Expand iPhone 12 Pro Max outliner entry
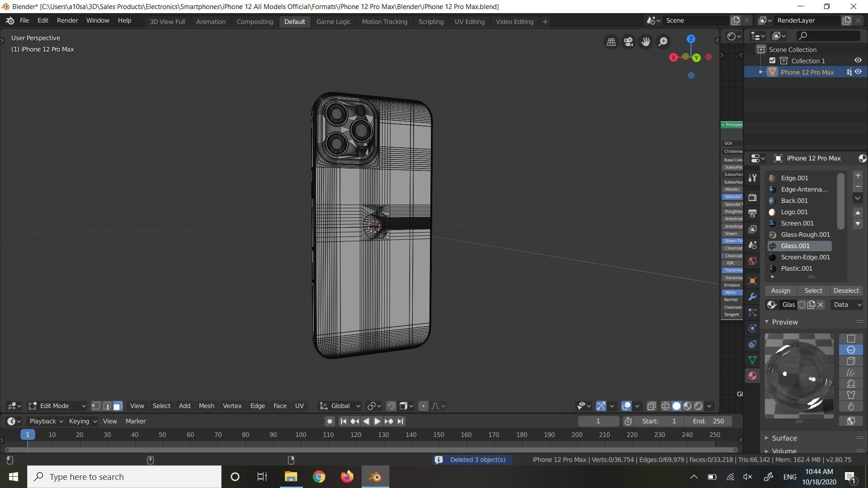 coord(761,72)
